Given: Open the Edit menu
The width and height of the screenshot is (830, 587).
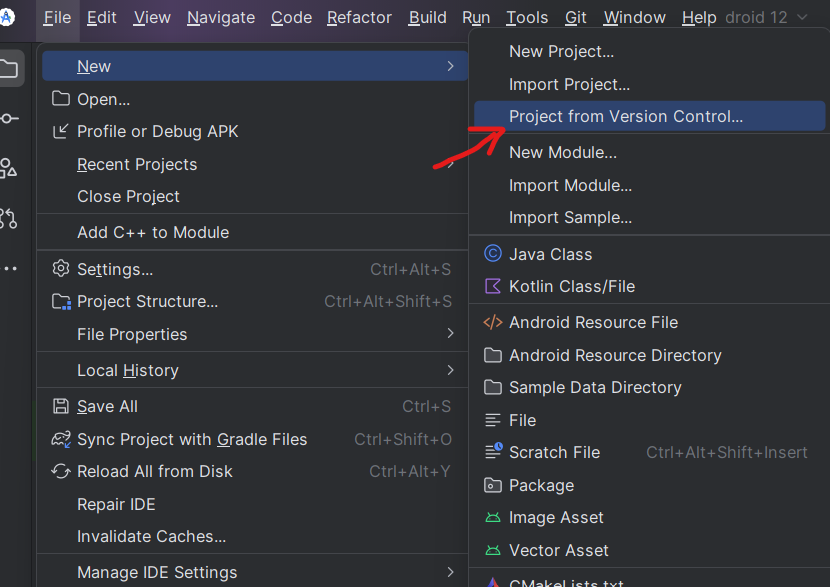Looking at the screenshot, I should [102, 17].
